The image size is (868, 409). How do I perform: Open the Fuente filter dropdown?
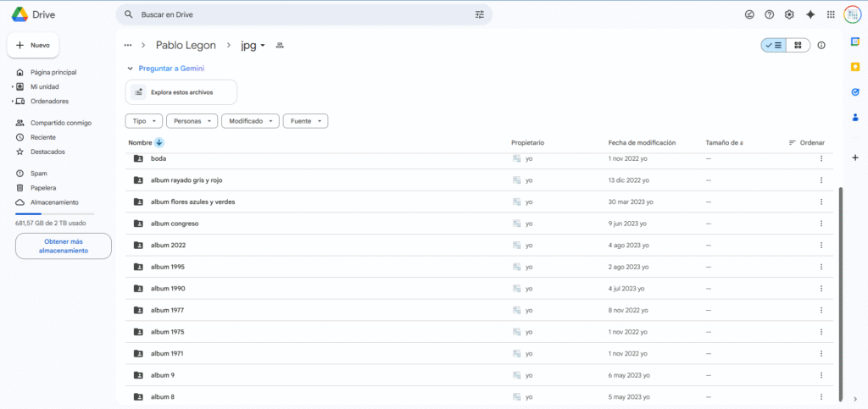click(305, 121)
